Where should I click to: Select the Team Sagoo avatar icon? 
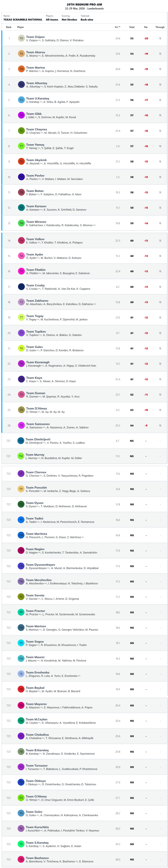click(x=21, y=643)
